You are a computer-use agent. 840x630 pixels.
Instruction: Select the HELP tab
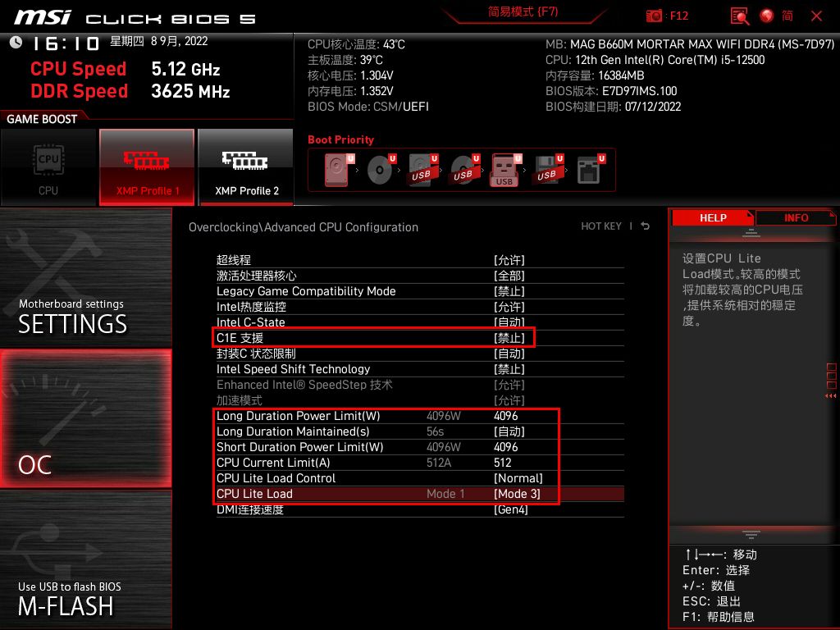click(x=712, y=217)
